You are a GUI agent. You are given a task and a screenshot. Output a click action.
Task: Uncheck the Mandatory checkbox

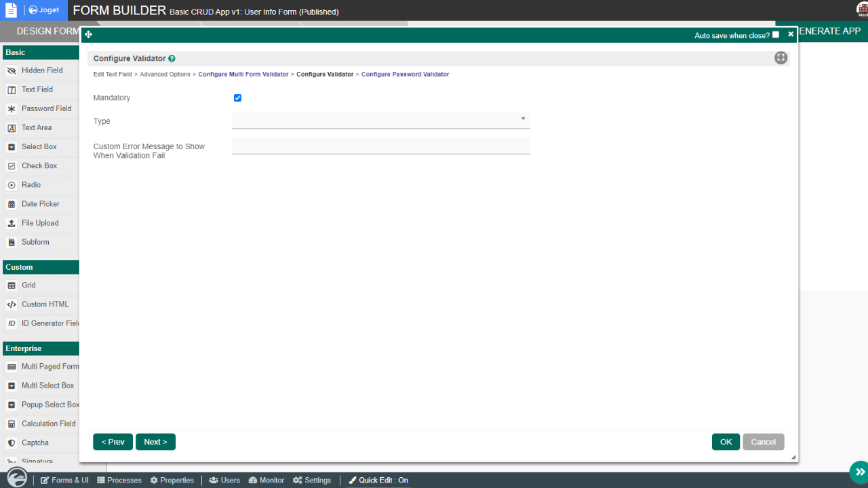click(237, 98)
